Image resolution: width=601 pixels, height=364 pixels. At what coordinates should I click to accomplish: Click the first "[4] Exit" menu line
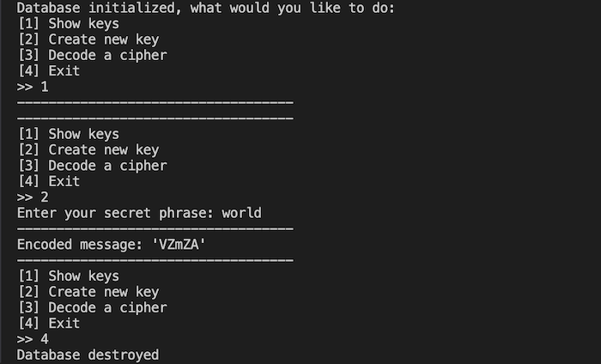click(x=48, y=70)
